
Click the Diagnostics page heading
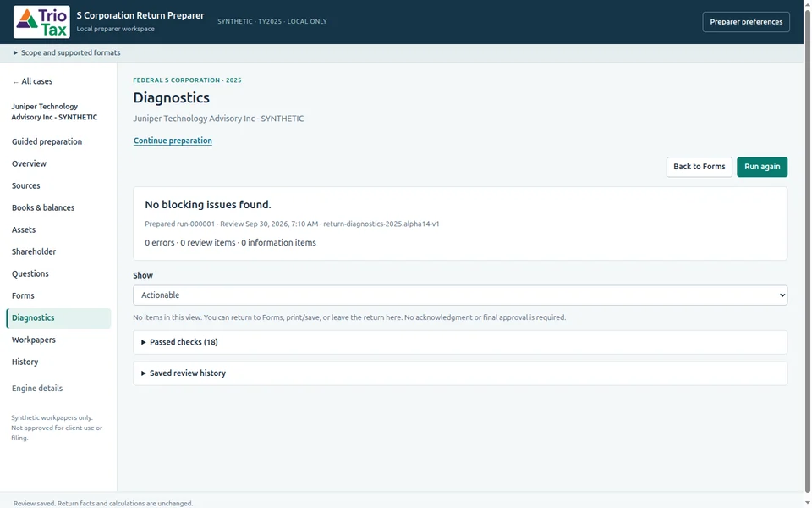(172, 97)
